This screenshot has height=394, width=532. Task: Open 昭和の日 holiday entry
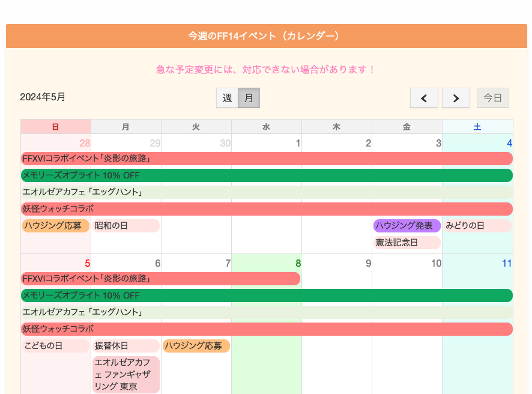pyautogui.click(x=126, y=226)
